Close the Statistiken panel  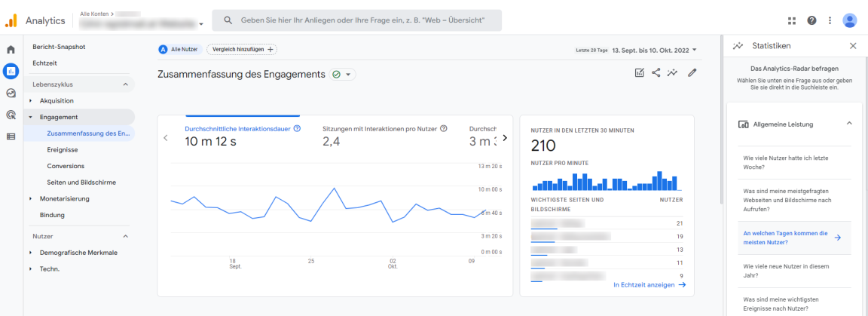click(x=853, y=46)
